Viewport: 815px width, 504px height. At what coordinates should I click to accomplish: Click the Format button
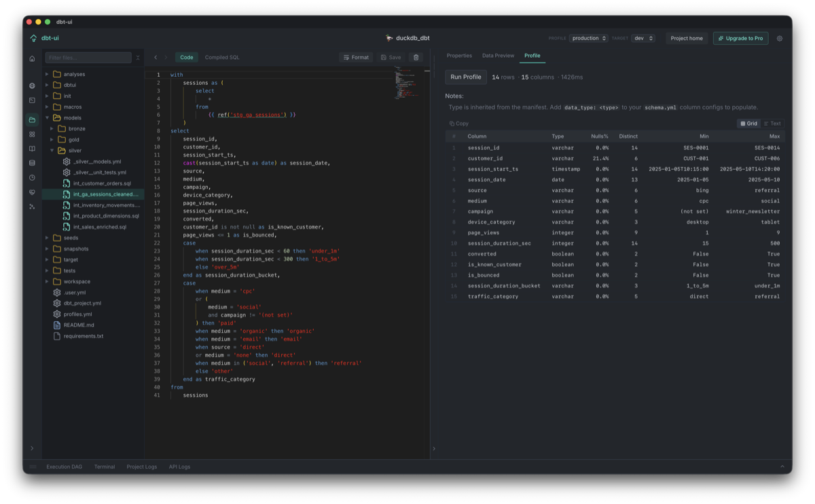(x=356, y=58)
